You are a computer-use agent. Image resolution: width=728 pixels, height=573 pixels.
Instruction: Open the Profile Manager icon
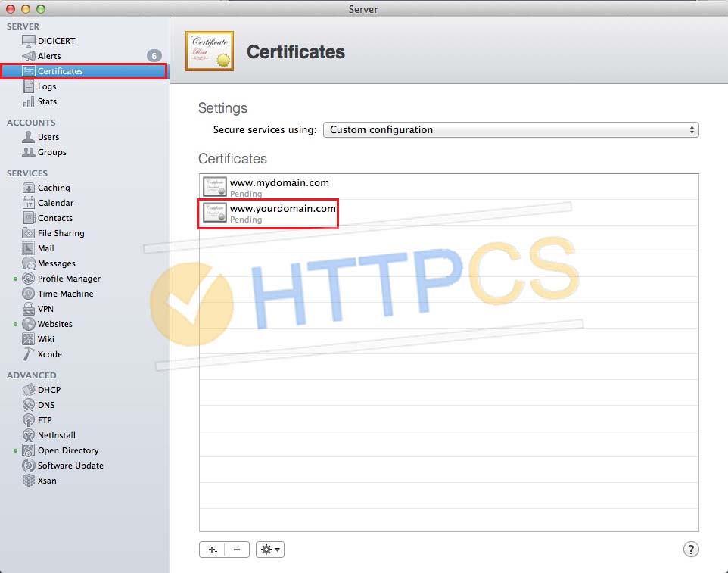(x=28, y=279)
